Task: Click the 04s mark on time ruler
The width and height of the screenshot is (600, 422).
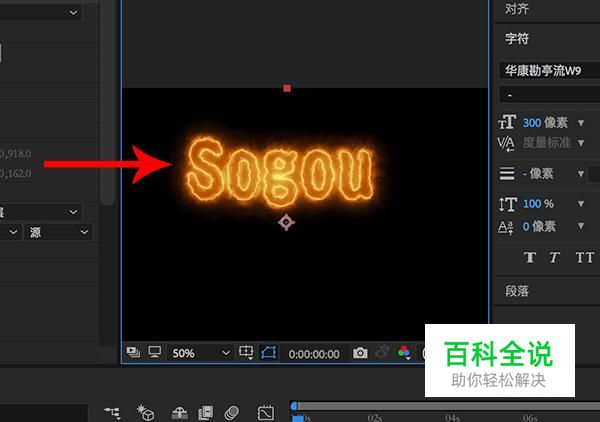Action: click(453, 418)
